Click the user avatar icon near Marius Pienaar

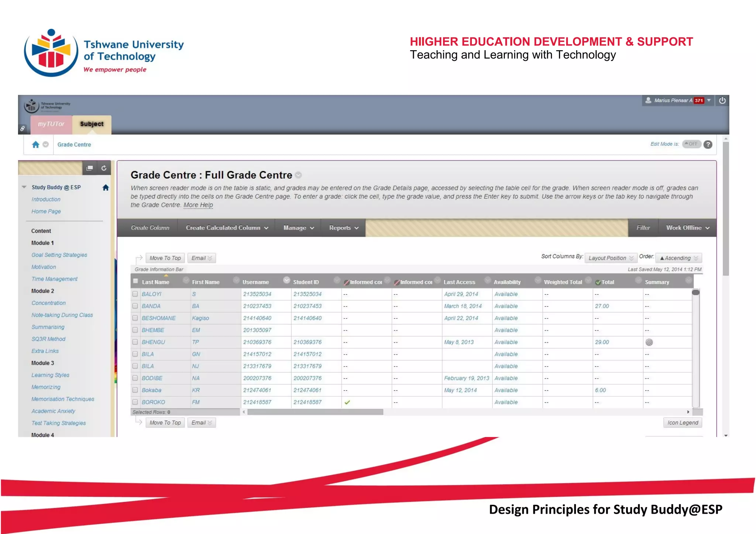(x=648, y=100)
